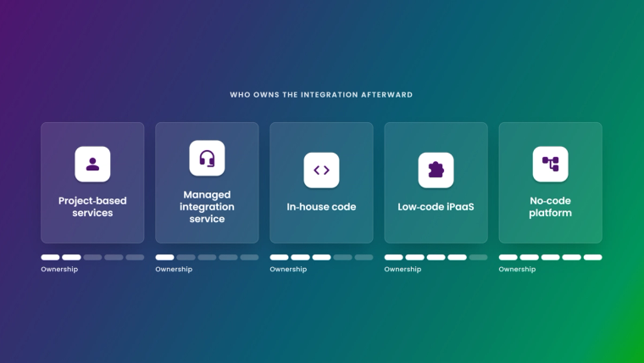Click the code brackets icon for In-house code
This screenshot has height=363, width=644.
pos(322,170)
